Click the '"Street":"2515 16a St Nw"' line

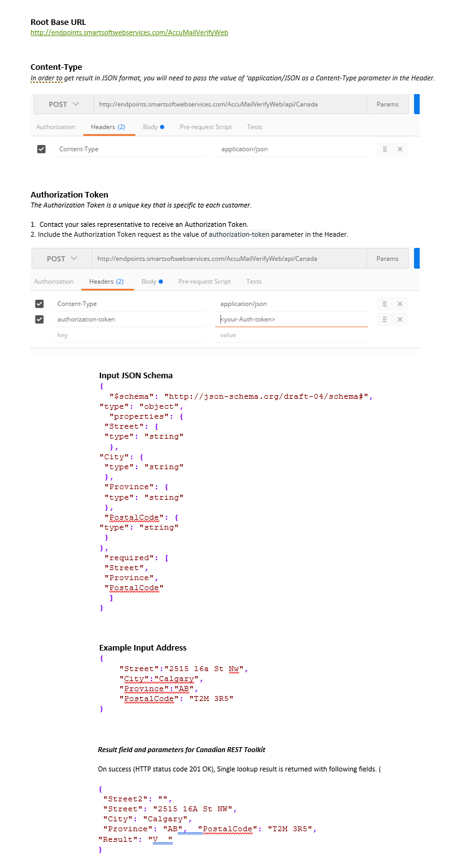click(x=184, y=669)
